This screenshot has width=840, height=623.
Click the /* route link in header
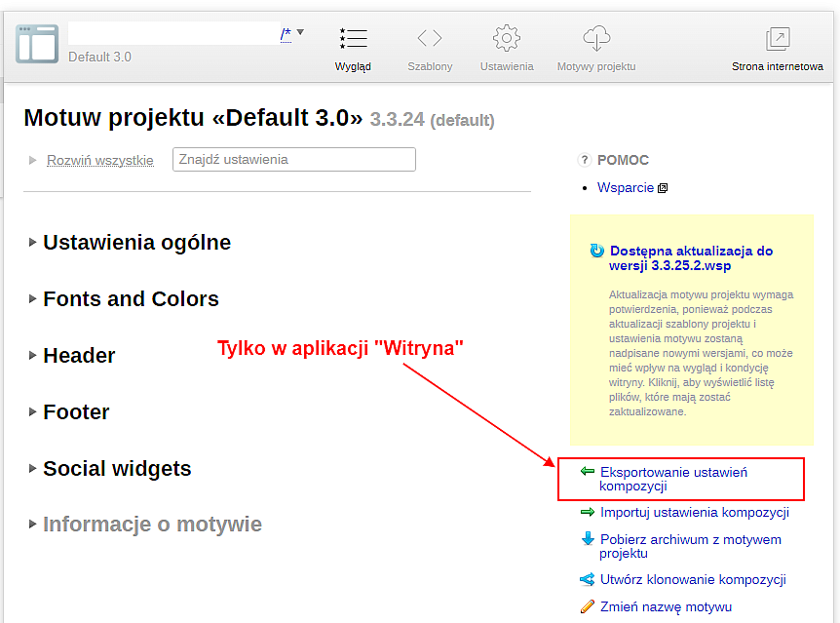(286, 34)
